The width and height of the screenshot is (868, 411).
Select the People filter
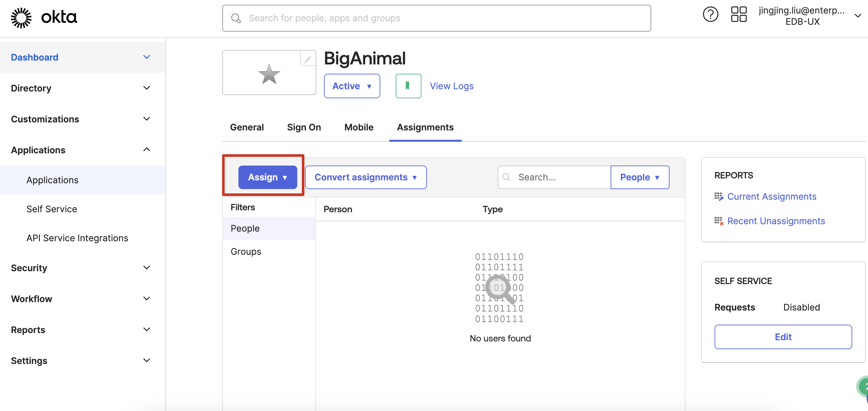269,228
